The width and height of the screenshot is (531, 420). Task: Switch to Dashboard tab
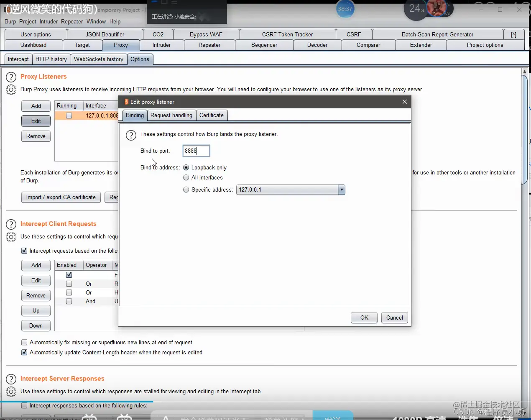33,45
